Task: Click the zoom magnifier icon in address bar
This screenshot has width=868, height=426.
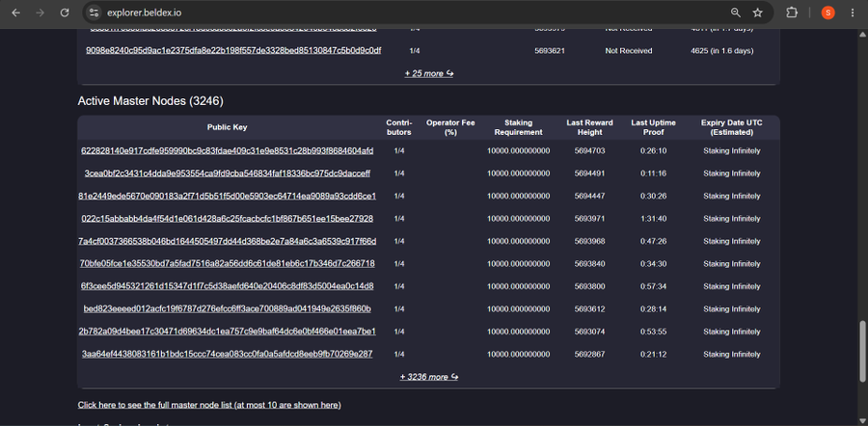Action: pyautogui.click(x=736, y=13)
